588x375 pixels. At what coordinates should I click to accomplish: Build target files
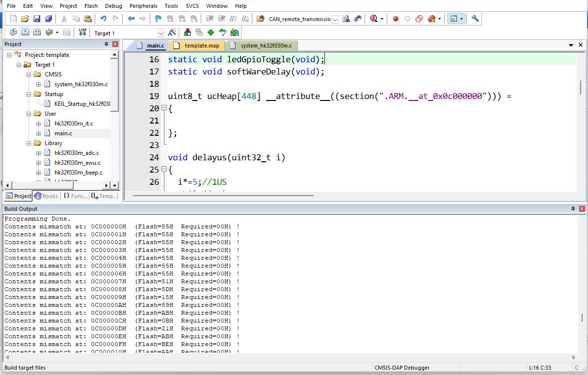(25, 32)
